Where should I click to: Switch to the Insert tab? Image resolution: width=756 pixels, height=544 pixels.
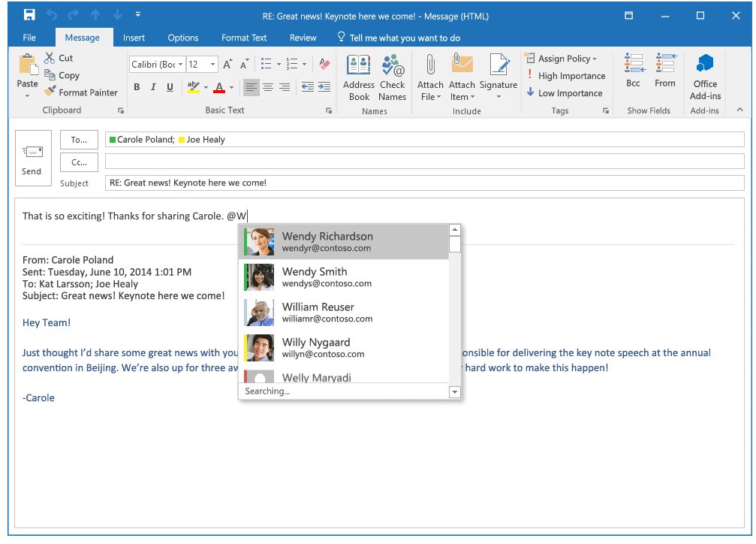[134, 38]
